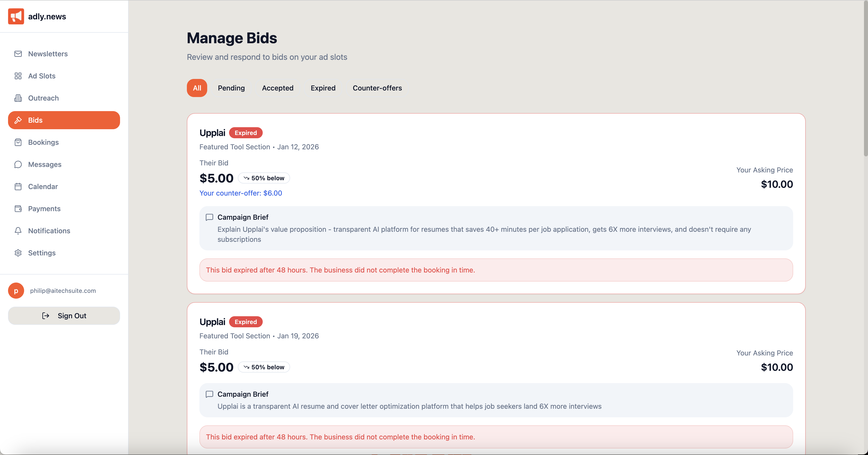Viewport: 868px width, 455px height.
Task: Click the Calendar sidebar icon
Action: click(x=18, y=187)
